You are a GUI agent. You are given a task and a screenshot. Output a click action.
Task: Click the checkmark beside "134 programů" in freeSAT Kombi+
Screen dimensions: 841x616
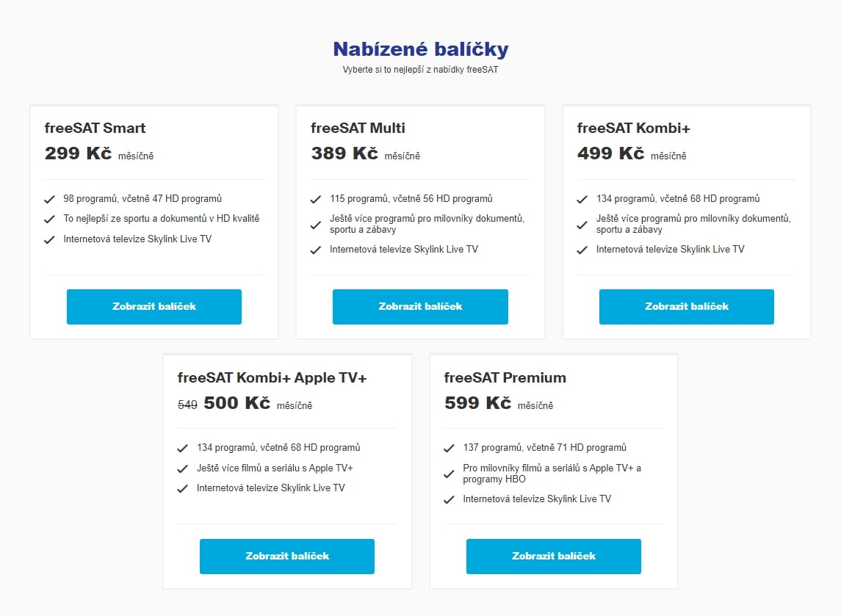tap(582, 198)
